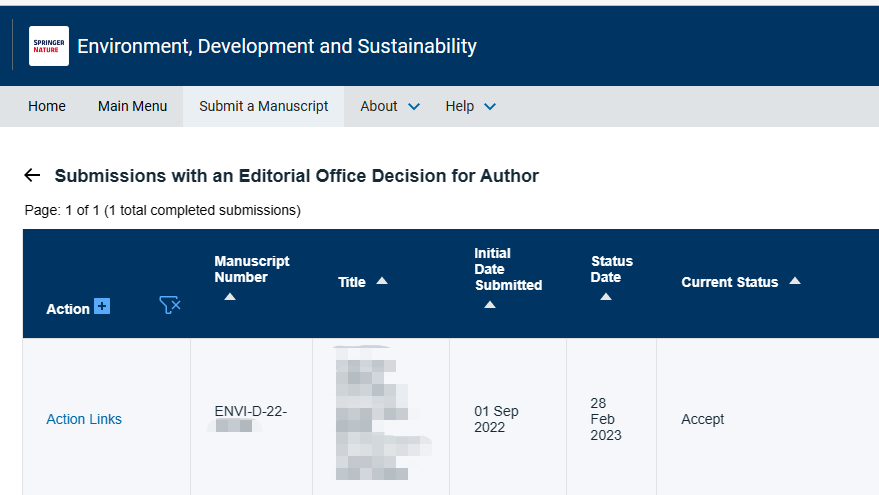Sort by Status Date arrow

606,297
